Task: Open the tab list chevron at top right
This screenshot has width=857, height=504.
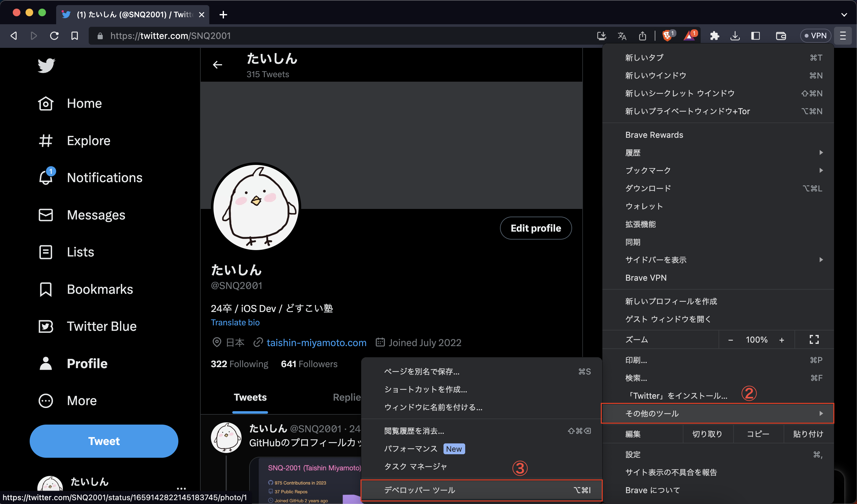Action: (845, 15)
